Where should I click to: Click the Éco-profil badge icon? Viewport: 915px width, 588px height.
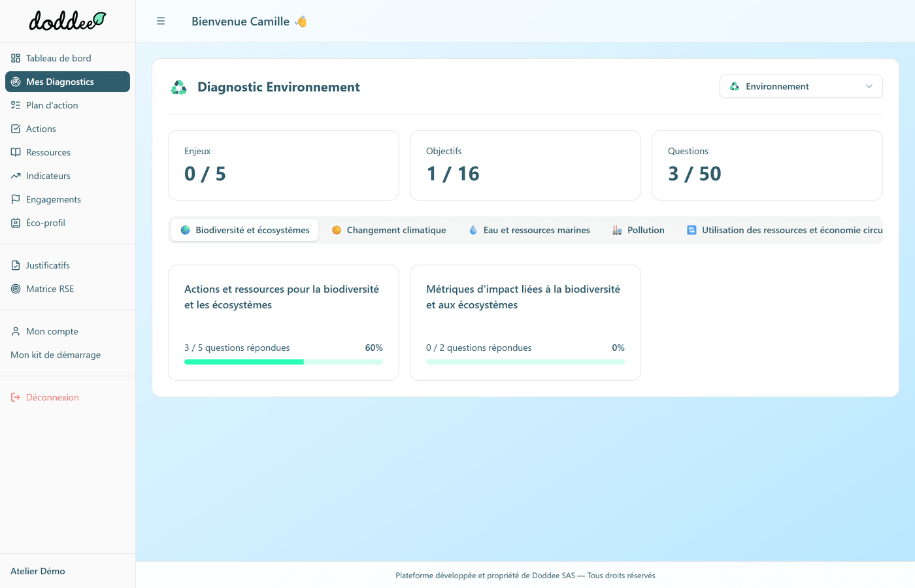tap(16, 223)
